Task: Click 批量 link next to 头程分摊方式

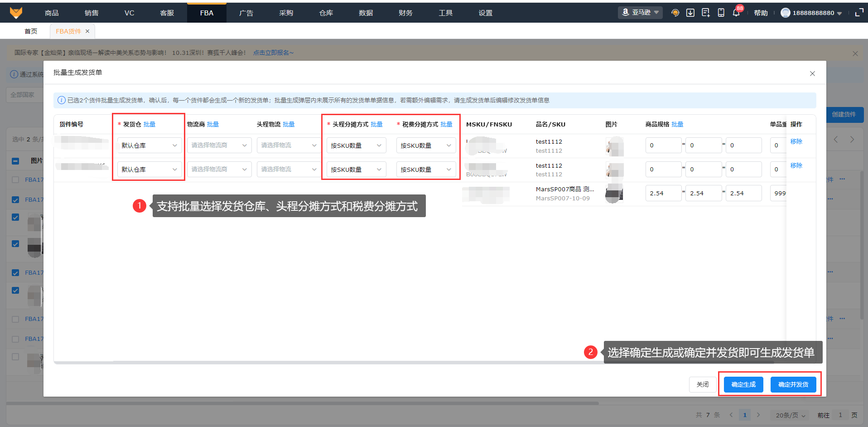Action: [376, 124]
